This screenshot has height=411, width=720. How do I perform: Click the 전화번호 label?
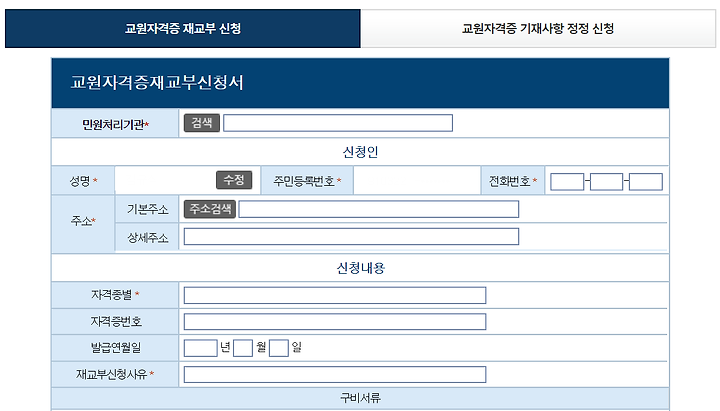(x=510, y=181)
